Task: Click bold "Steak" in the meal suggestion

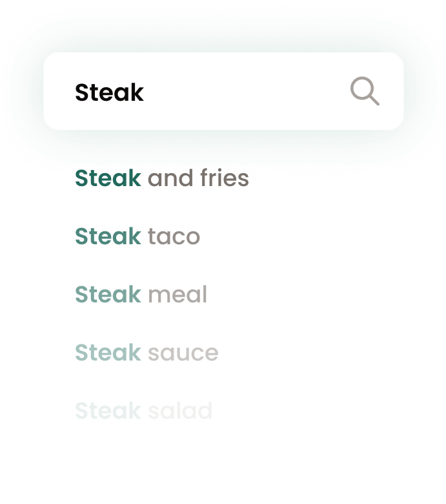Action: [x=108, y=294]
